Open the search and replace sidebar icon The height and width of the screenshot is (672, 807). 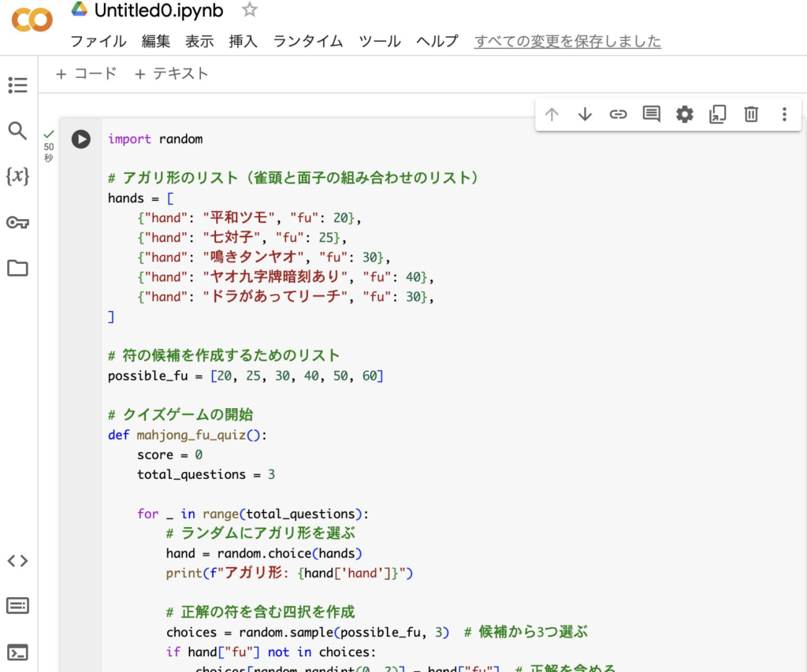pyautogui.click(x=17, y=131)
